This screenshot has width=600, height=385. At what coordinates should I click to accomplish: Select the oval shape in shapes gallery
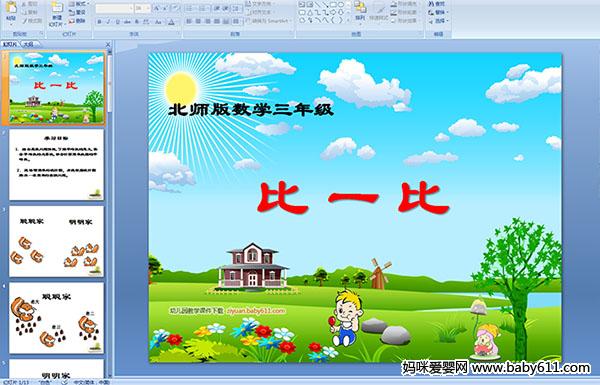click(341, 5)
